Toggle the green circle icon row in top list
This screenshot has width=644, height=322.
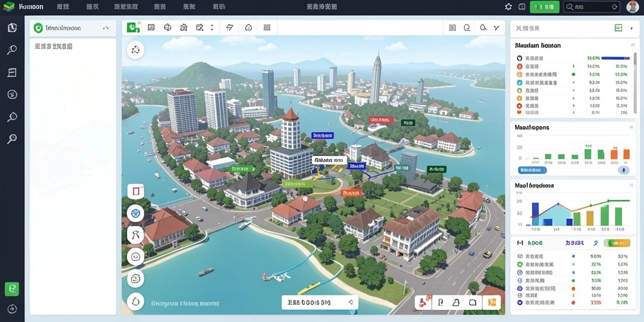[519, 91]
